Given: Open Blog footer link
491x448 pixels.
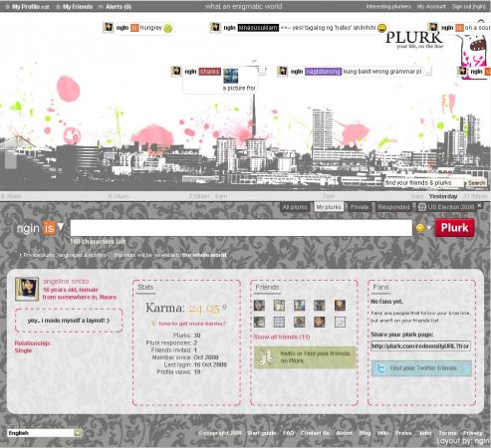Looking at the screenshot, I should 365,433.
